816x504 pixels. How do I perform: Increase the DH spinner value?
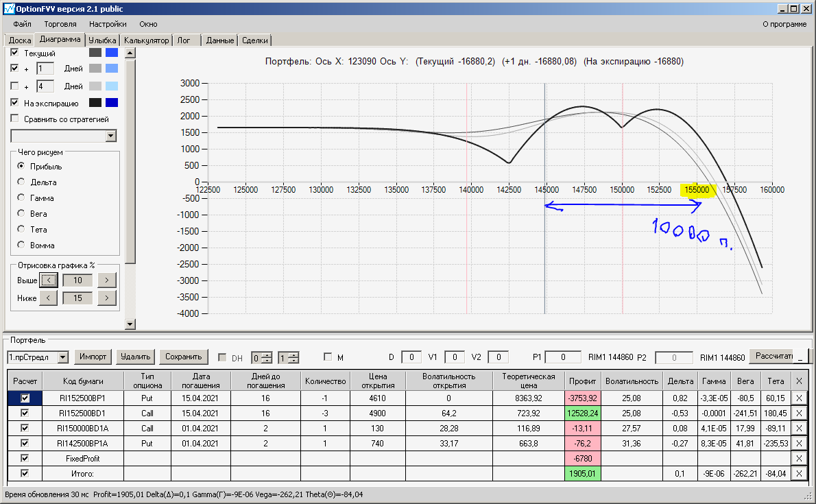tap(267, 355)
